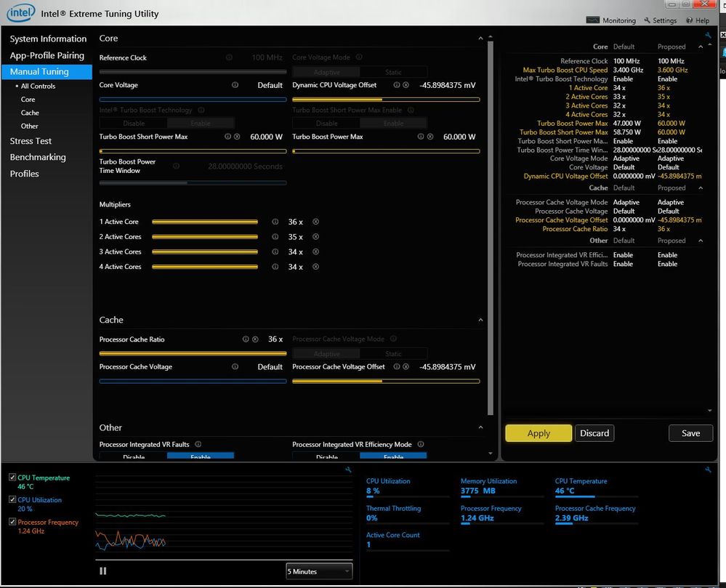Open Benchmarking section
The height and width of the screenshot is (588, 726).
tap(38, 158)
